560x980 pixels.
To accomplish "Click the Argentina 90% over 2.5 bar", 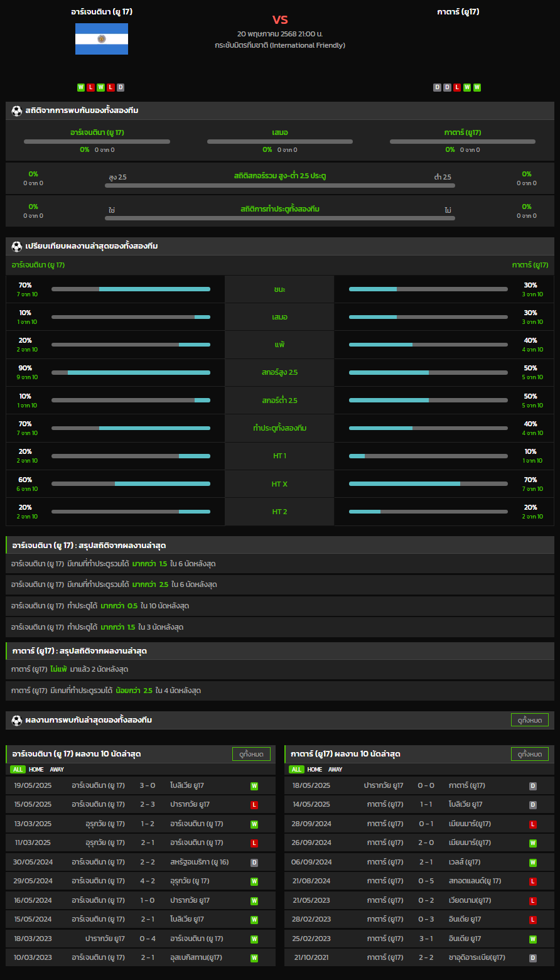I will pyautogui.click(x=131, y=372).
